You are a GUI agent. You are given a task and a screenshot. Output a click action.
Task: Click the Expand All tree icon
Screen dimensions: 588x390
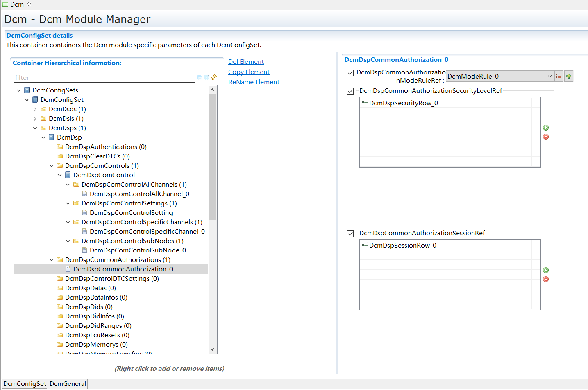(207, 77)
